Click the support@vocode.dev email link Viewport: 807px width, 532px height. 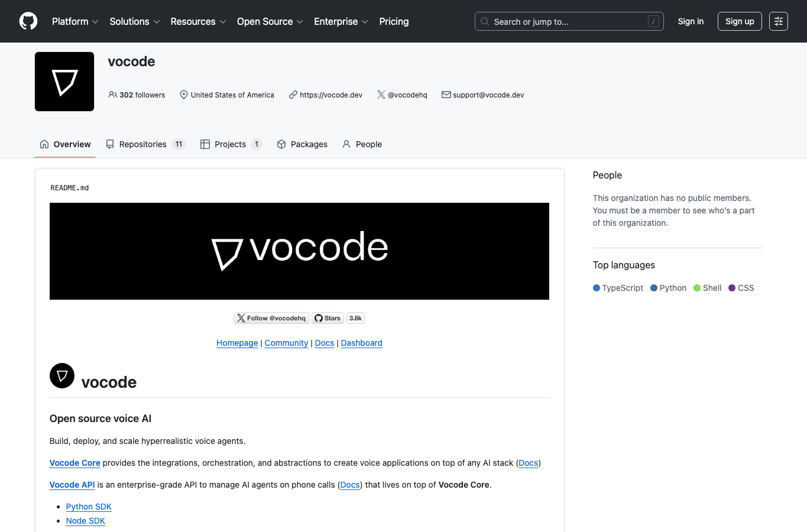(488, 95)
